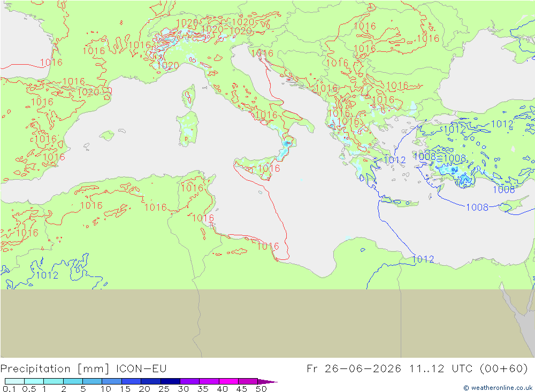Click the 'Precipitation [mm] ICON-EU' title text
The image size is (535, 392).
pyautogui.click(x=83, y=369)
